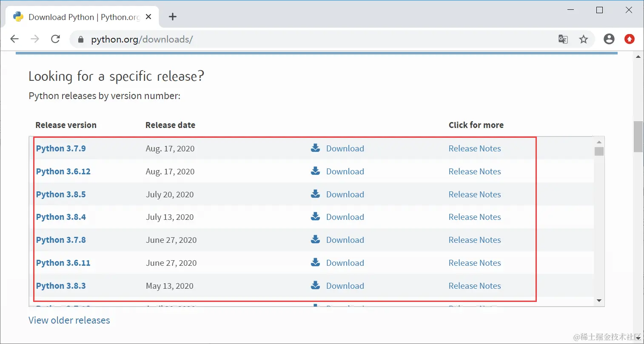Open Release Notes for Python 3.8.3
The width and height of the screenshot is (644, 344).
click(475, 286)
